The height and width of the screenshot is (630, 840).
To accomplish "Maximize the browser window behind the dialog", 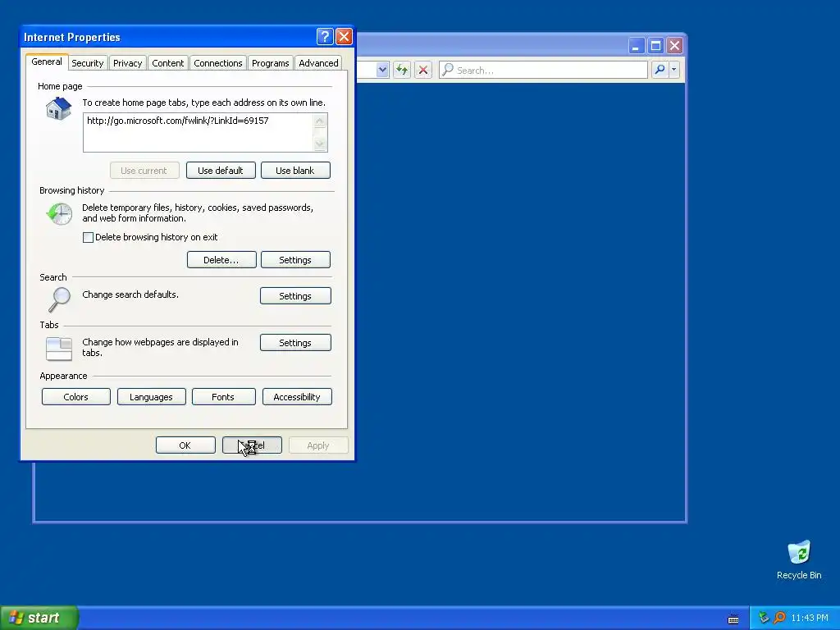I will click(655, 46).
